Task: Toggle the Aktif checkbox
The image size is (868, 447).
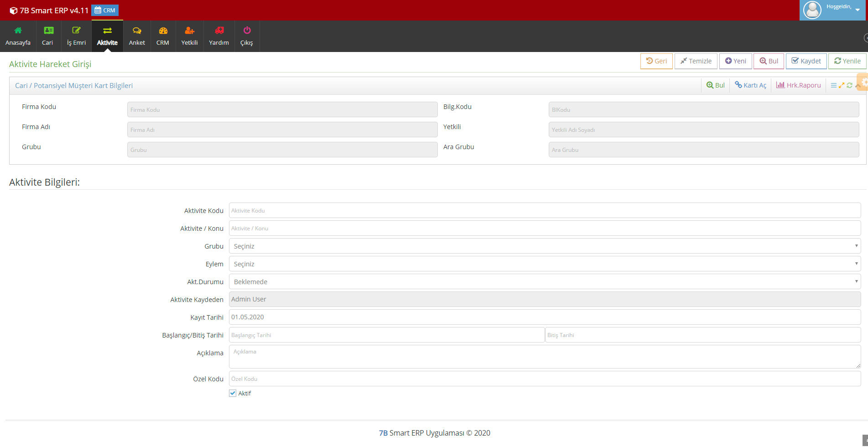Action: [233, 393]
